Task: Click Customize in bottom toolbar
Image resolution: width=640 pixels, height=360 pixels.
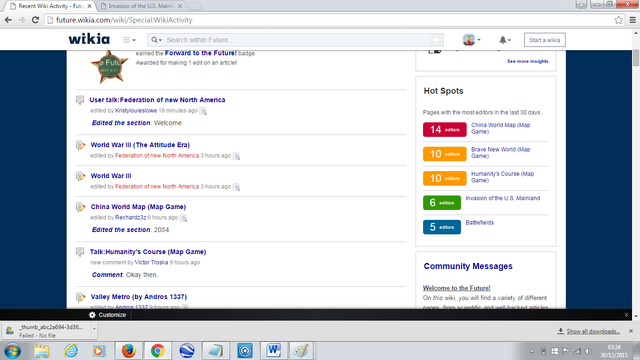Action: click(108, 315)
